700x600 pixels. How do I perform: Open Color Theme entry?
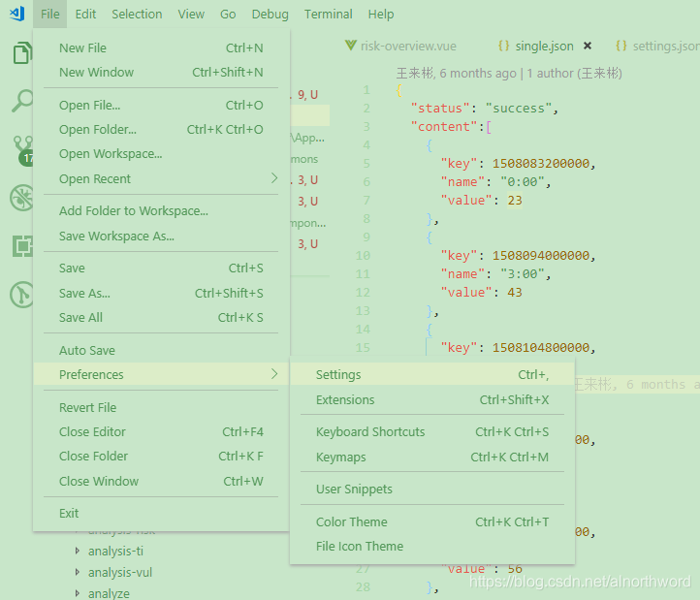coord(432,521)
